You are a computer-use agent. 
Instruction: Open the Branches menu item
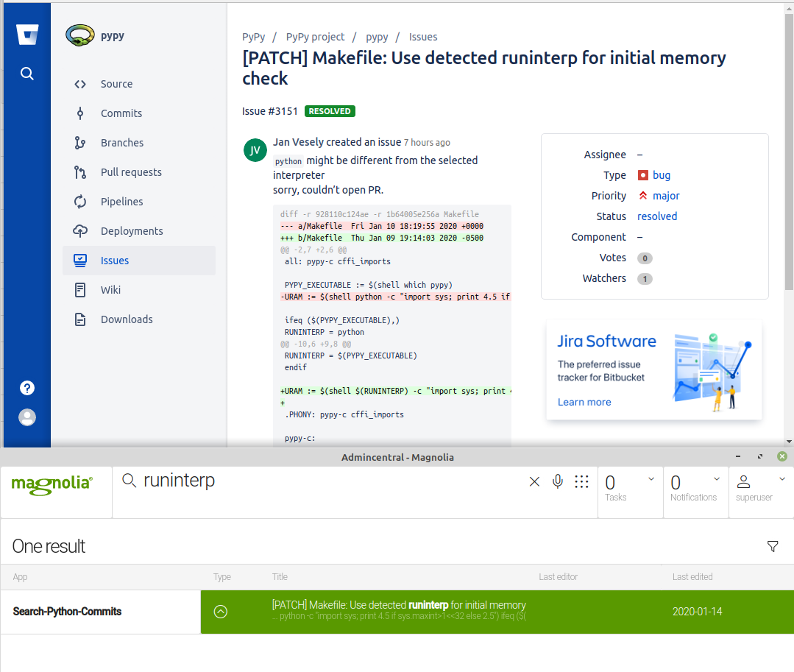coord(122,143)
